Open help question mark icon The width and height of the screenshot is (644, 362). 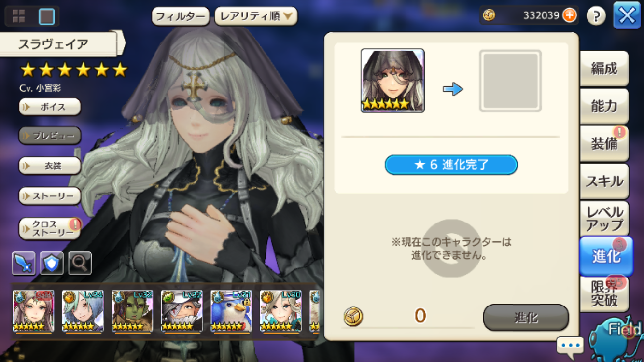596,16
